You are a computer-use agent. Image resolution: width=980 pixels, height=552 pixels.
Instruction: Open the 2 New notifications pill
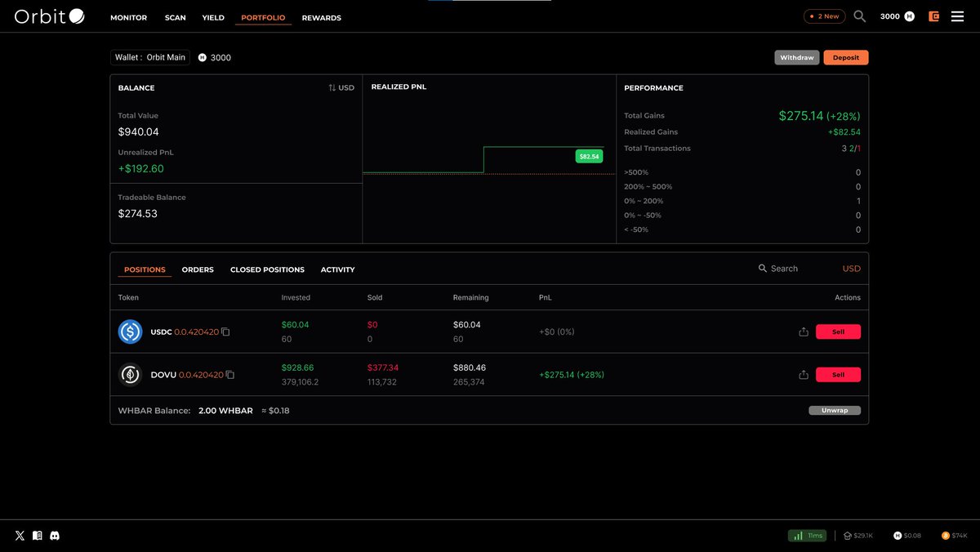click(x=824, y=16)
